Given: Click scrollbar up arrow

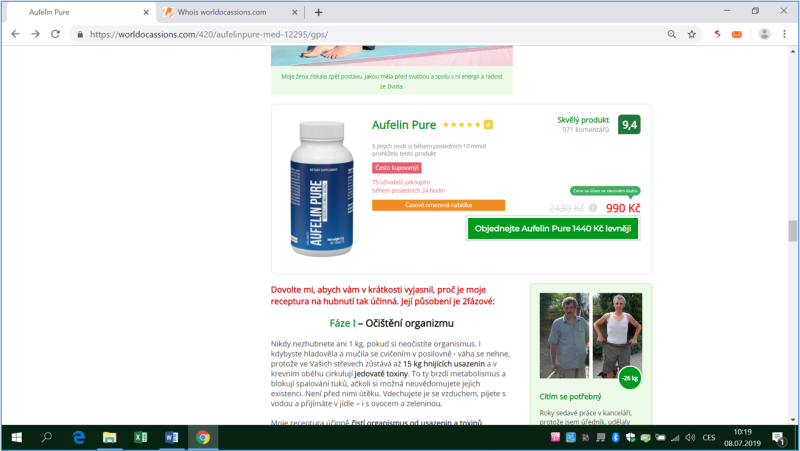Looking at the screenshot, I should (x=792, y=52).
